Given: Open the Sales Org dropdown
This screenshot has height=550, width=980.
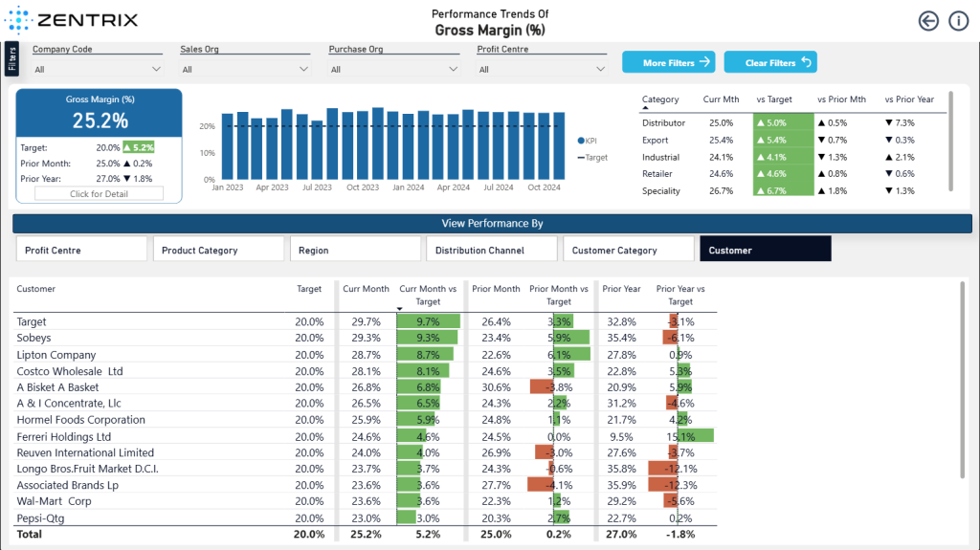Looking at the screenshot, I should coord(245,70).
